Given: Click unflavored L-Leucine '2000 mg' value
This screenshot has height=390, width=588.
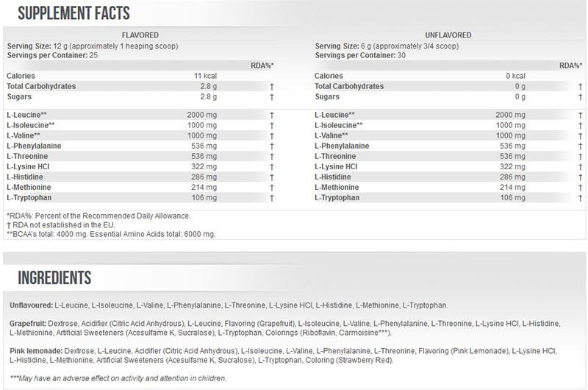Looking at the screenshot, I should pos(510,115).
